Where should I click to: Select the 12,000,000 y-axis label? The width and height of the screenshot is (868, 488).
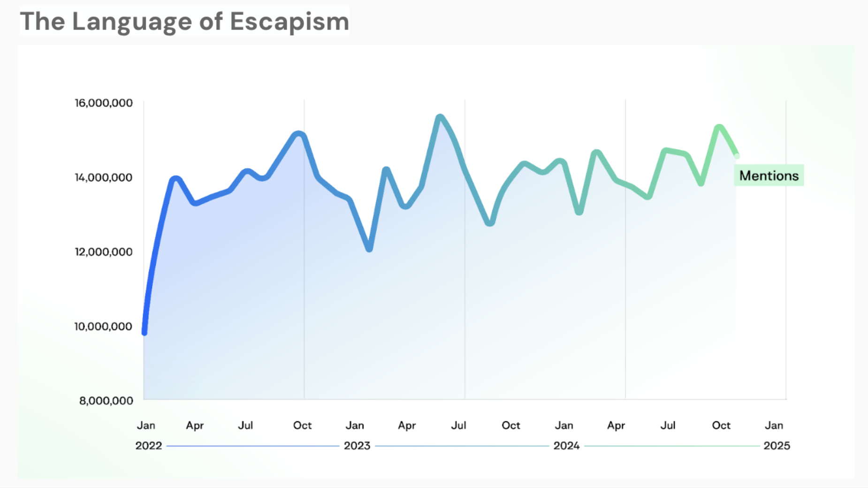104,252
